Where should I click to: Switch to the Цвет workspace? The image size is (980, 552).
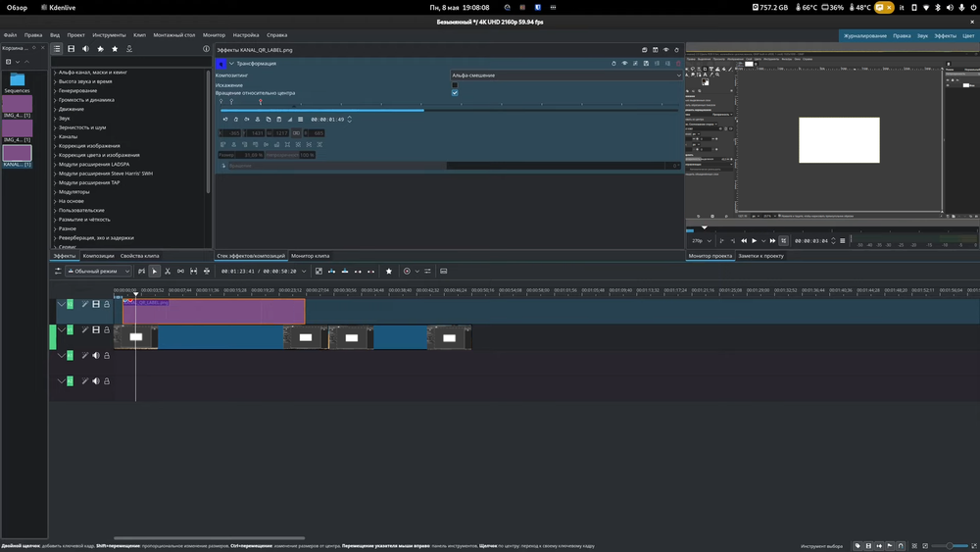click(968, 35)
